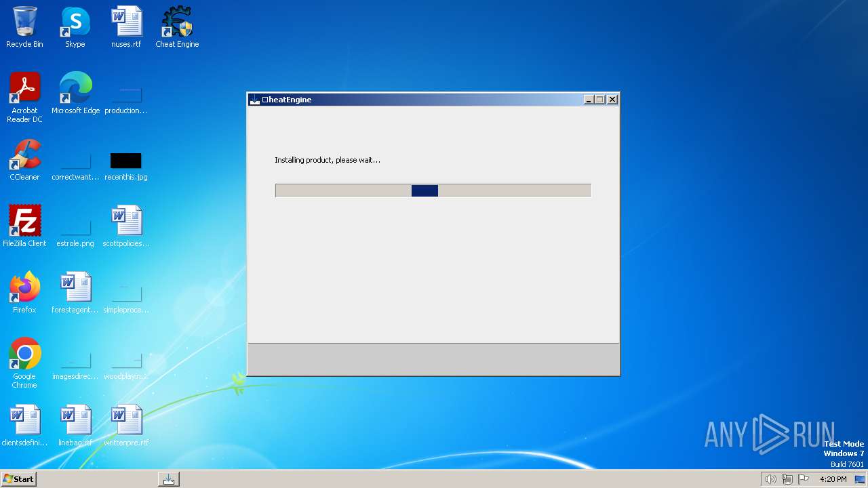Image resolution: width=868 pixels, height=488 pixels.
Task: Select the scottpolicies document icon
Action: coord(126,226)
